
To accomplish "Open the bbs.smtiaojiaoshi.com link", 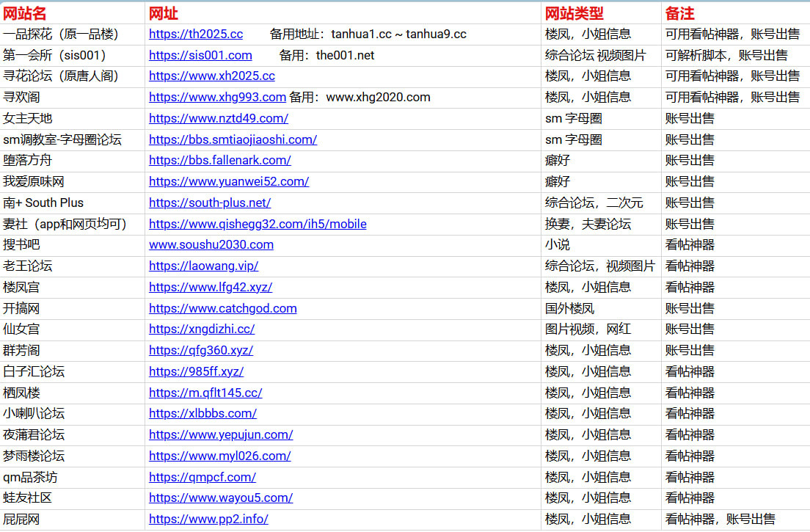I will 233,139.
